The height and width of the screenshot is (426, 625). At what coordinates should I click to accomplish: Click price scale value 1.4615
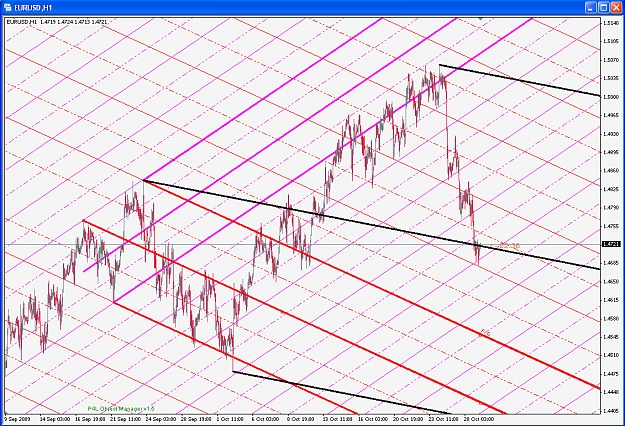pos(611,300)
